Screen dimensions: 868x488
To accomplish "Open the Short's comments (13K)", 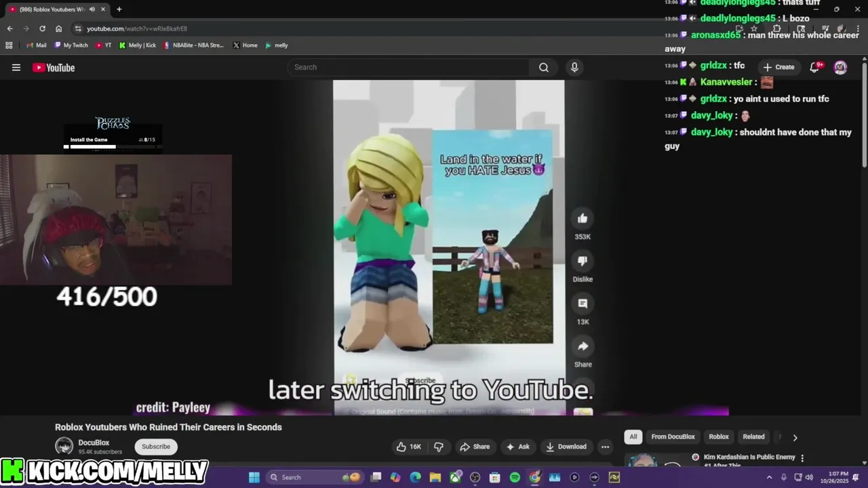I will coord(583,304).
